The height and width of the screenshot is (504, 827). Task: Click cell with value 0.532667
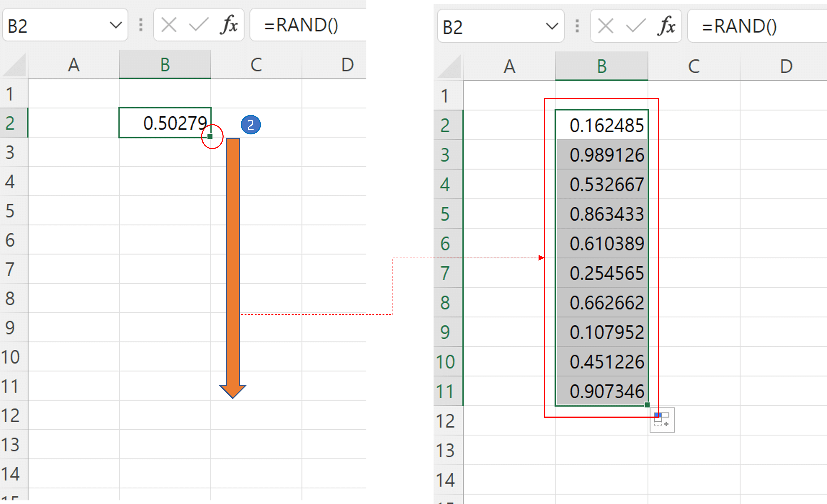pyautogui.click(x=602, y=184)
